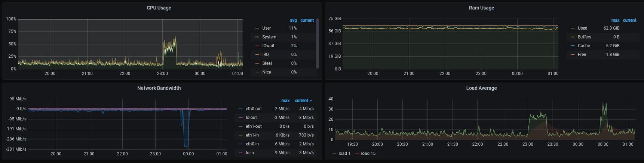644x163 pixels.
Task: Click the CPU legend vertical scrollbar
Action: coord(318,43)
